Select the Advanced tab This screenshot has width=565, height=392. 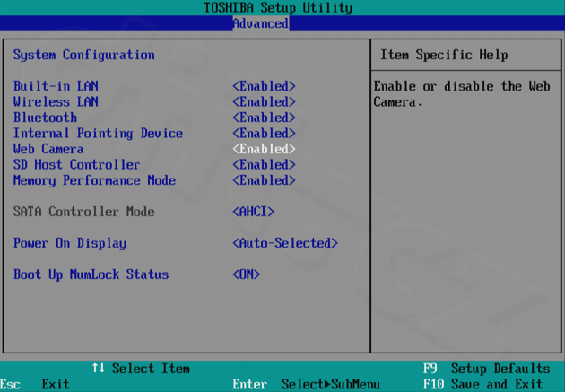(260, 23)
